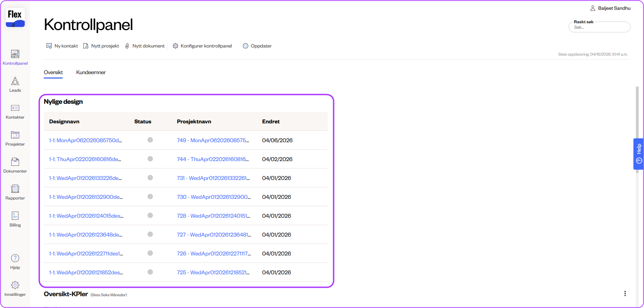Open Leads from the sidebar
Viewport: 644px width, 308px height.
(x=15, y=85)
